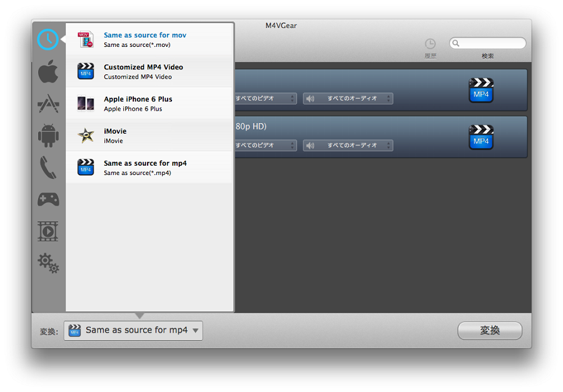
Task: Open the App Store software category
Action: click(x=48, y=103)
